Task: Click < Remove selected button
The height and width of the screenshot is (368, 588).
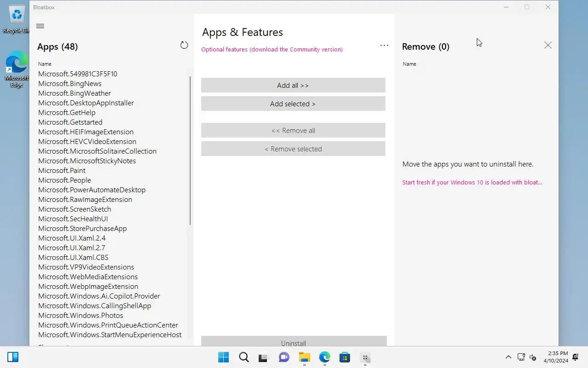Action: coord(293,149)
